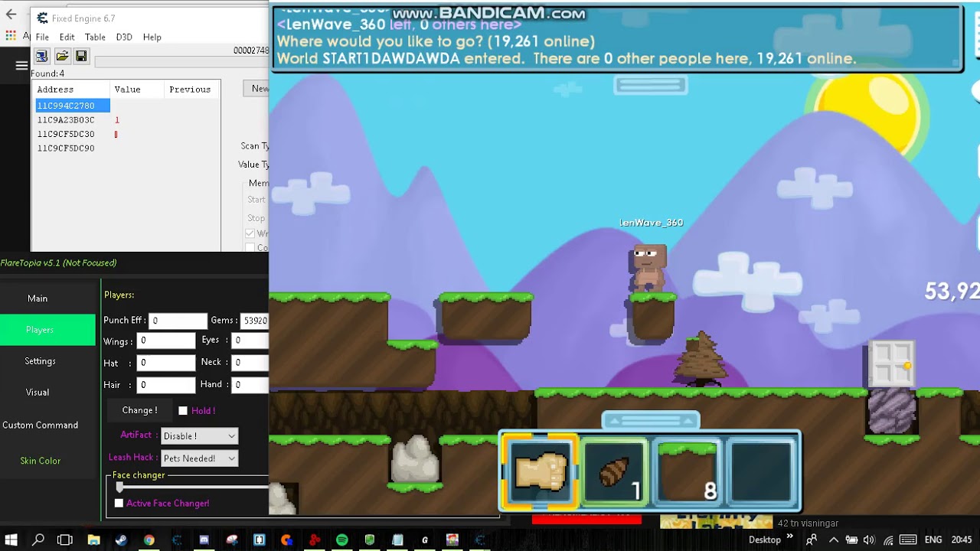Viewport: 980px width, 551px height.
Task: Click the Previous column header
Action: click(x=191, y=90)
